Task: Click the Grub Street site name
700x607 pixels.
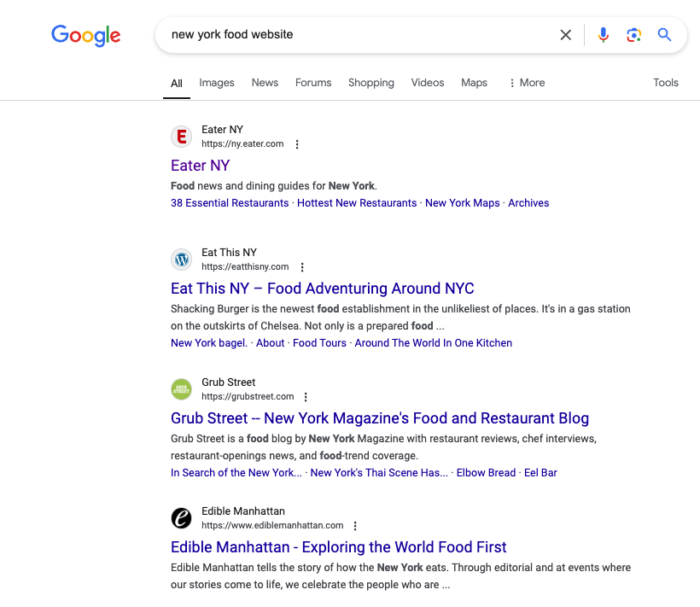Action: [229, 382]
